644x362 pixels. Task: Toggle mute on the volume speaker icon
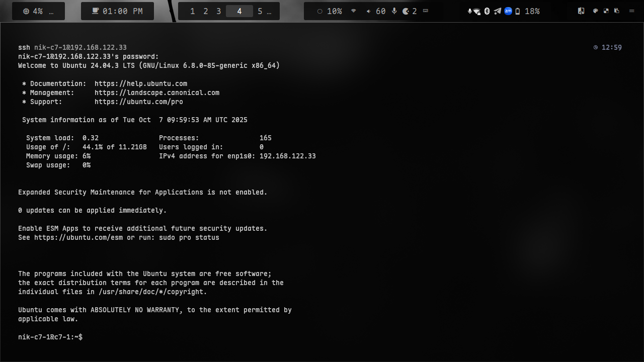(368, 11)
